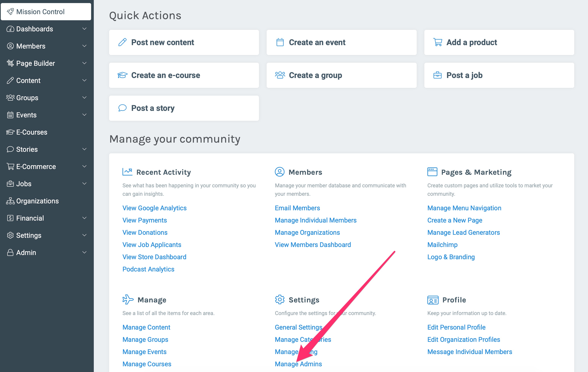Expand the Jobs sidebar chevron
Screen dimensions: 588x372
click(x=84, y=184)
